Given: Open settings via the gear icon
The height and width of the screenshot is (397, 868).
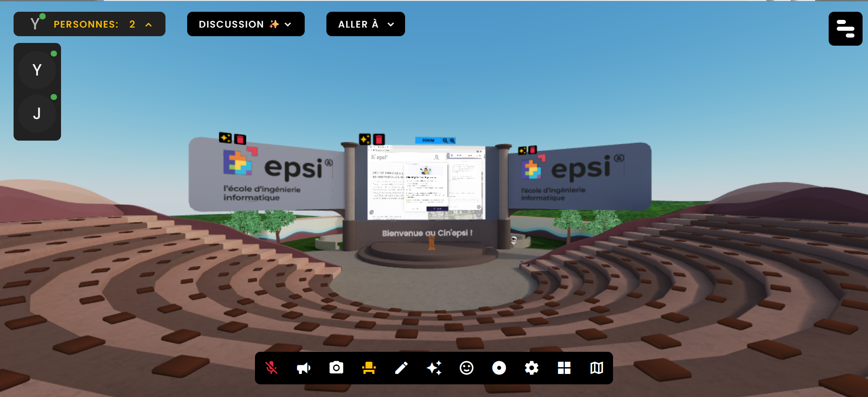Looking at the screenshot, I should coord(532,368).
